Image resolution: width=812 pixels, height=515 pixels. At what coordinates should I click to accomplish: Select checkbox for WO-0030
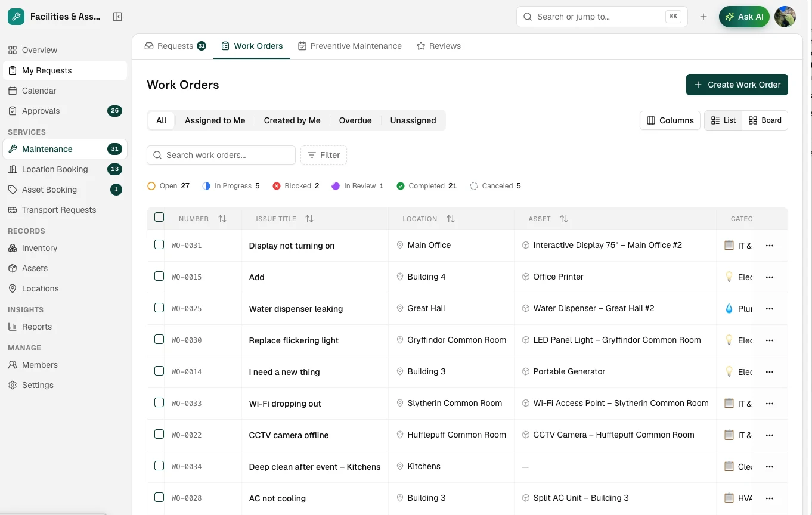tap(159, 339)
